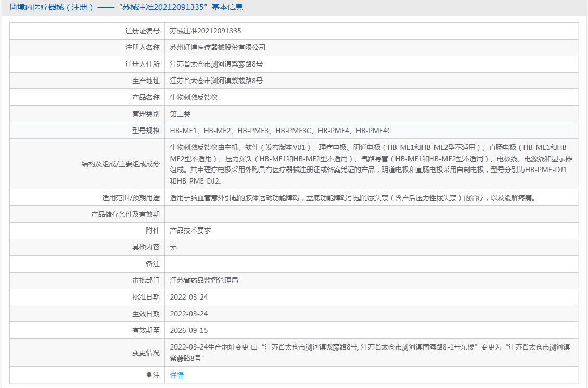Click the change record text 生产地址变更
The width and height of the screenshot is (588, 388).
tap(370, 353)
